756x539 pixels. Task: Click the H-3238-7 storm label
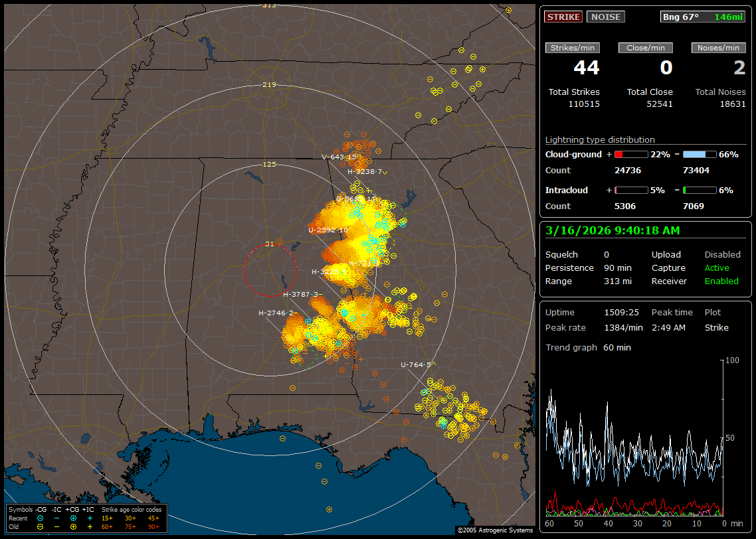click(365, 171)
